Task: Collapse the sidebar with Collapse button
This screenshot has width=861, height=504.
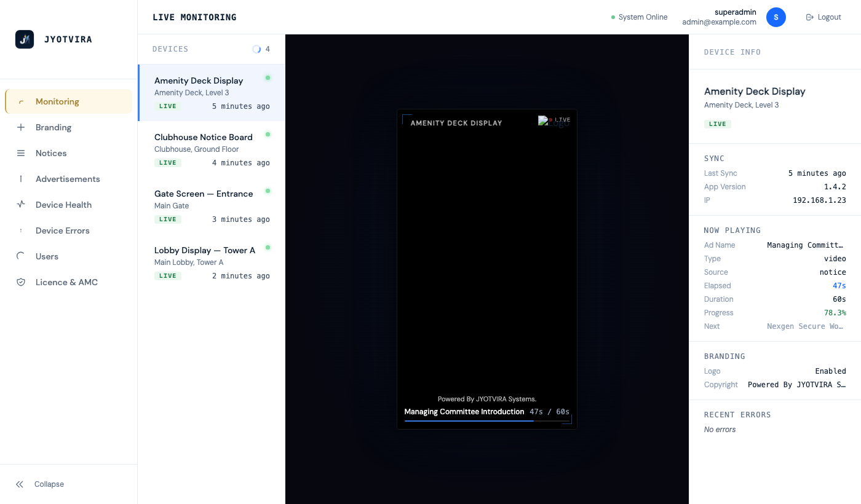Action: click(68, 484)
